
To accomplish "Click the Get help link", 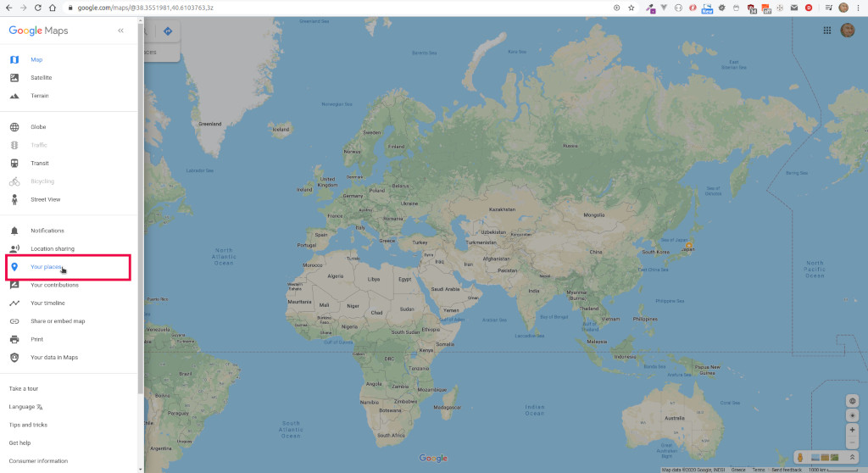I will tap(19, 443).
